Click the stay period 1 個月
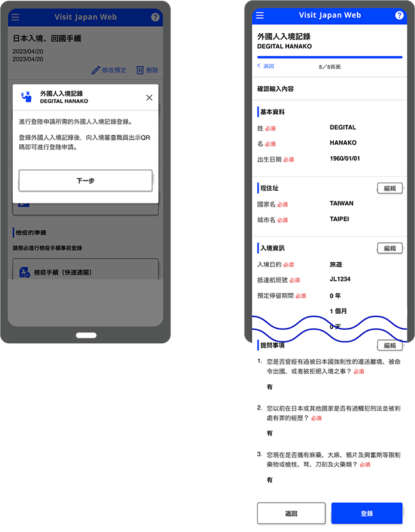415x532 pixels. pos(338,311)
